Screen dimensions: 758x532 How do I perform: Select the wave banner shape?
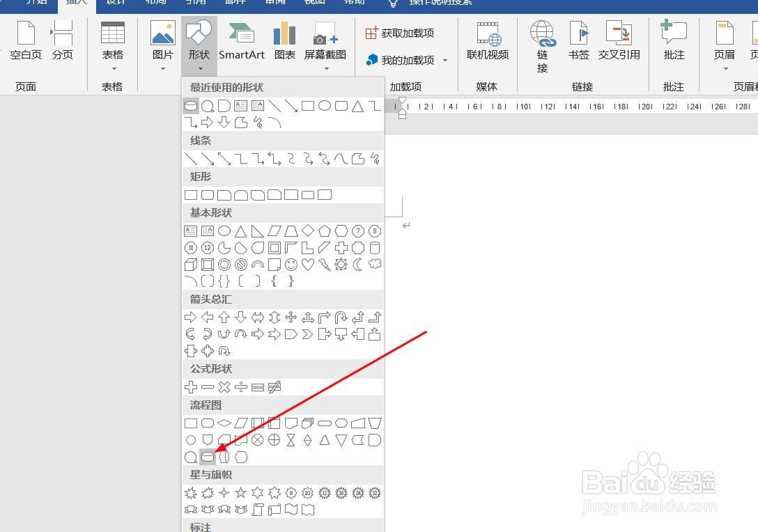pos(291,509)
